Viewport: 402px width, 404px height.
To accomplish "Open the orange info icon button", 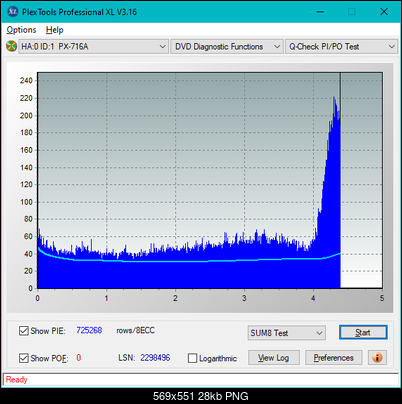I will pos(377,358).
